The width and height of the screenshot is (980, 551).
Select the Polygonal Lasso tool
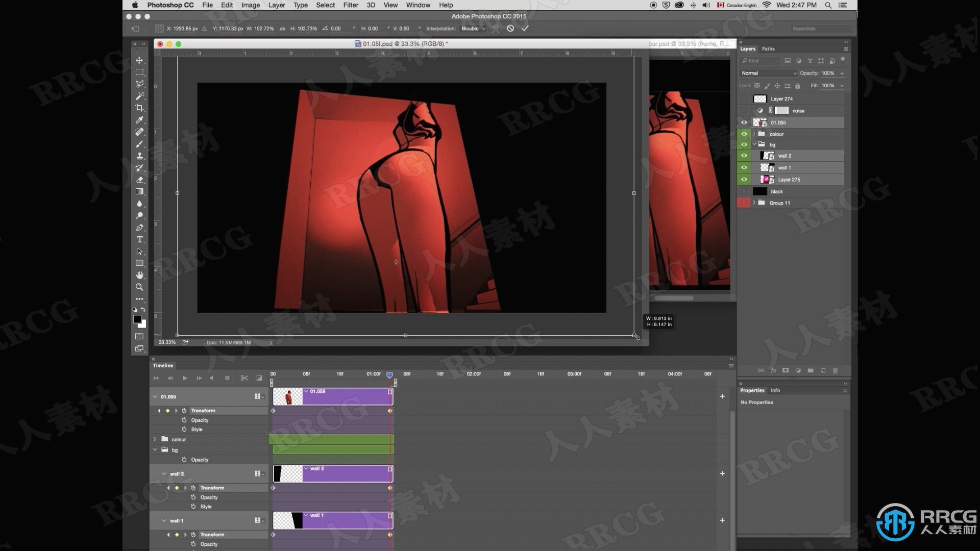(x=139, y=84)
